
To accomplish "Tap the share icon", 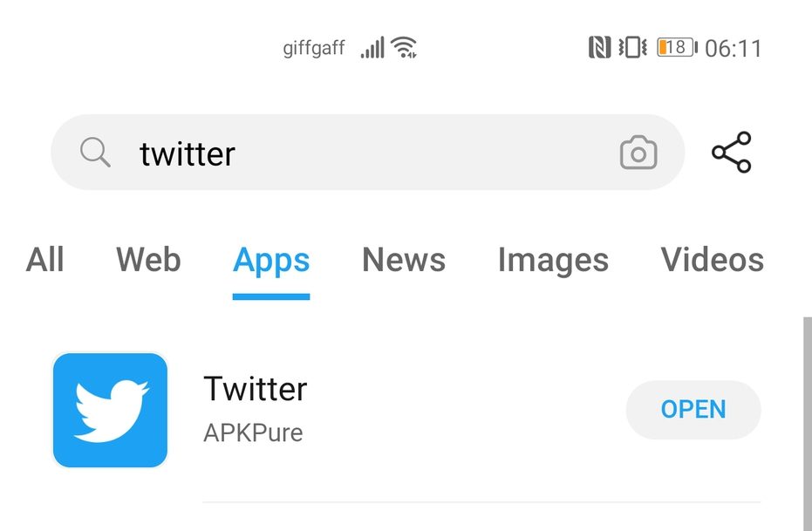I will coord(731,153).
